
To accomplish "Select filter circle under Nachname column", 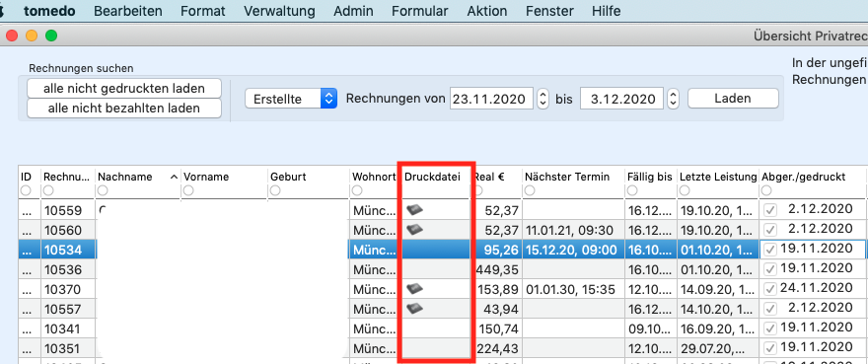I will point(103,190).
